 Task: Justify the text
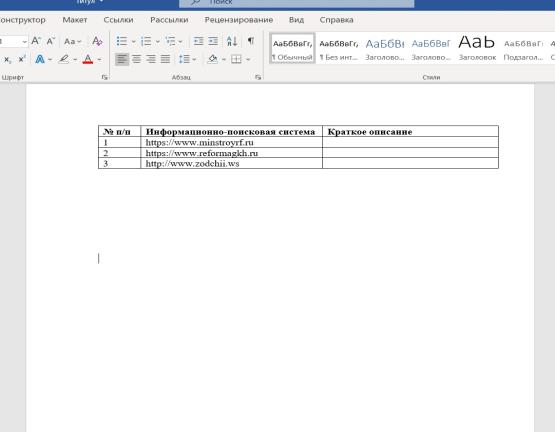pyautogui.click(x=166, y=59)
